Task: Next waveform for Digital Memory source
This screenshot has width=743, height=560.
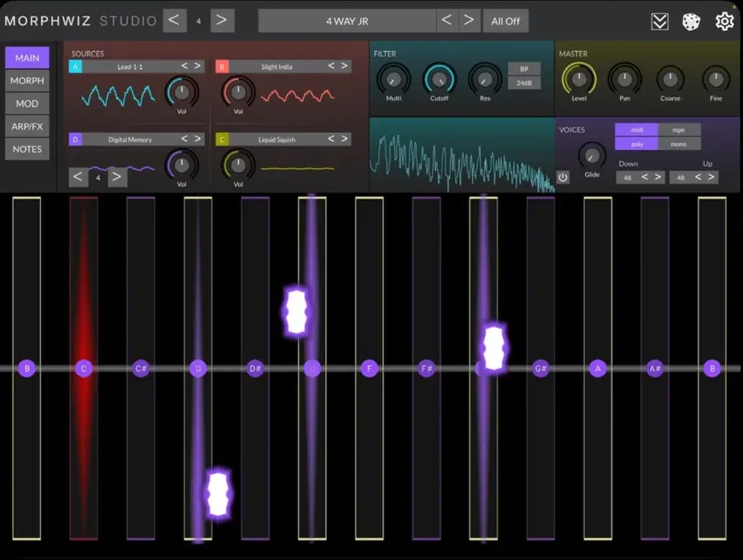Action: click(x=197, y=139)
